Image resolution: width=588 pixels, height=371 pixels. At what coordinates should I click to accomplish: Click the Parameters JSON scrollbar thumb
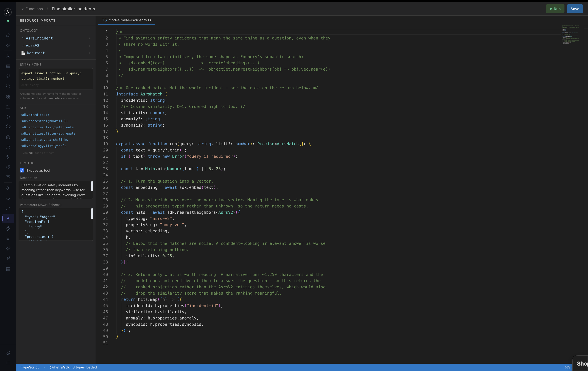coord(92,213)
